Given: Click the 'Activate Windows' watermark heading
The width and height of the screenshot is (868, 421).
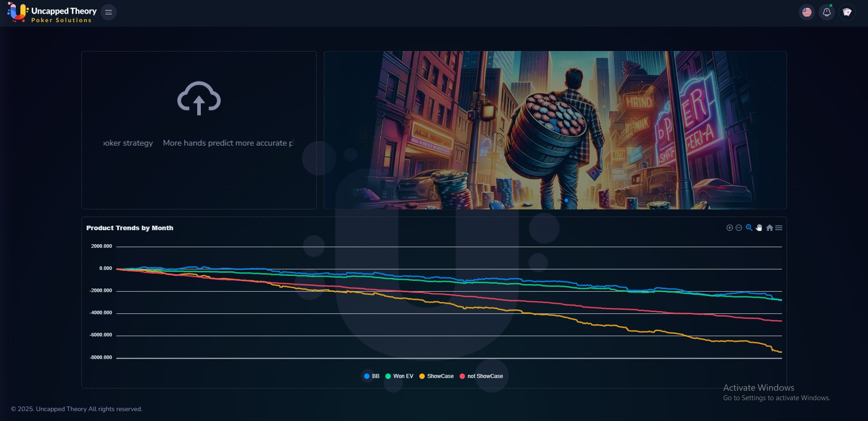Looking at the screenshot, I should click(x=759, y=388).
